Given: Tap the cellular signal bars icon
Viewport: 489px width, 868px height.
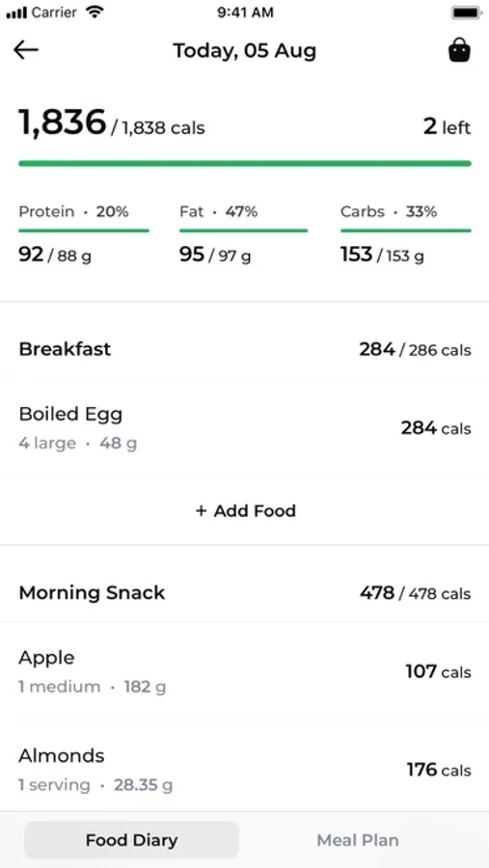Looking at the screenshot, I should pyautogui.click(x=16, y=13).
